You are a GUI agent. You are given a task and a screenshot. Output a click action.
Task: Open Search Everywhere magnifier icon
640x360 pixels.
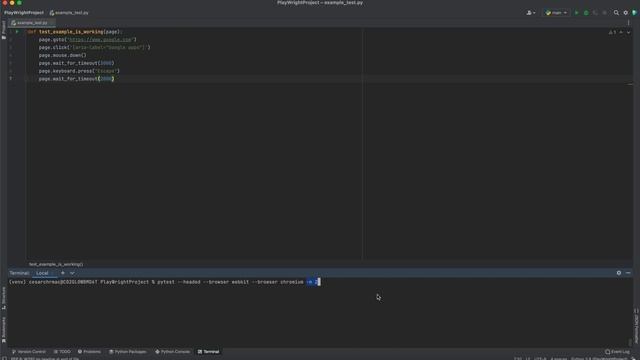(x=616, y=13)
